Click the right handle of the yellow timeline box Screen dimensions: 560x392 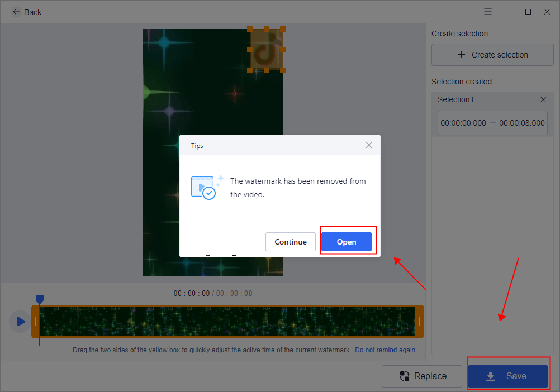[x=420, y=322]
